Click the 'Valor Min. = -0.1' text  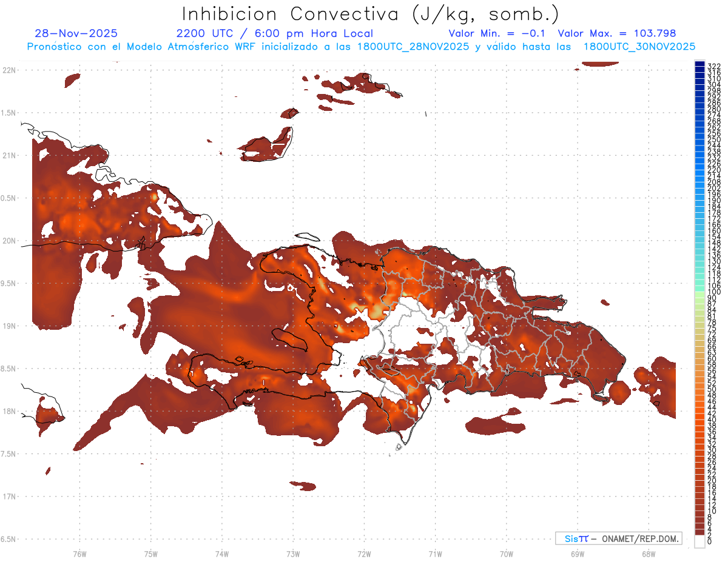497,33
